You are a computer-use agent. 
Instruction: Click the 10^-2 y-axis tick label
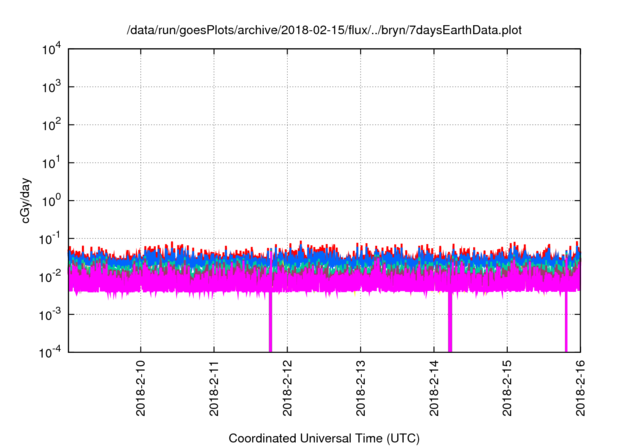coord(50,277)
